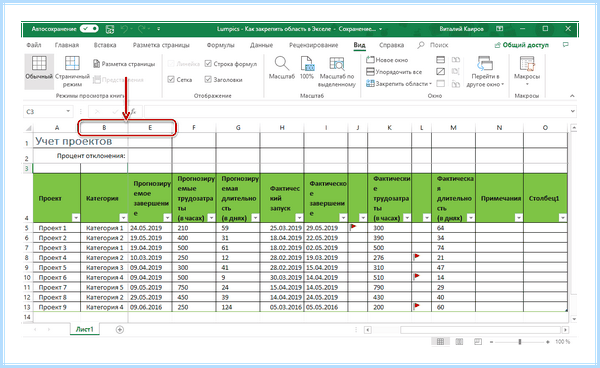Open filter dropdown for Столбец1 column
600x368 pixels.
[562, 218]
